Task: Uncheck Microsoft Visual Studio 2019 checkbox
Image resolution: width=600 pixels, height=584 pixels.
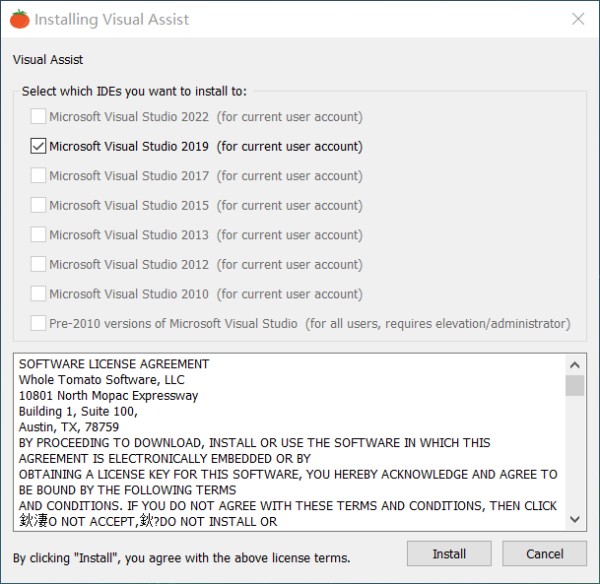Action: pyautogui.click(x=38, y=146)
